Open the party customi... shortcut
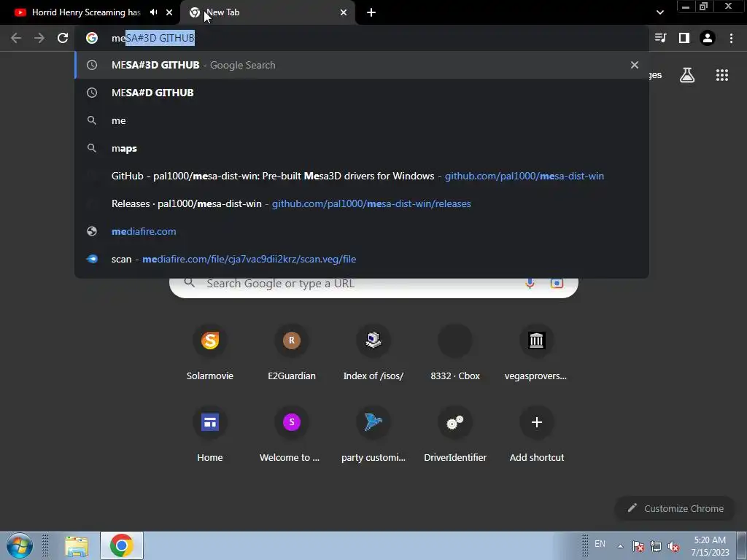Image resolution: width=747 pixels, height=560 pixels. (373, 435)
